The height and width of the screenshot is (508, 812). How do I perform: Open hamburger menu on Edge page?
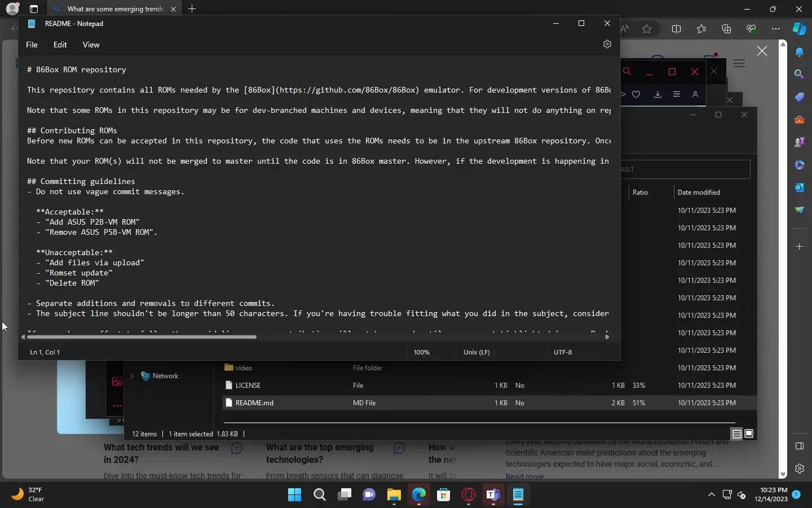(x=739, y=64)
